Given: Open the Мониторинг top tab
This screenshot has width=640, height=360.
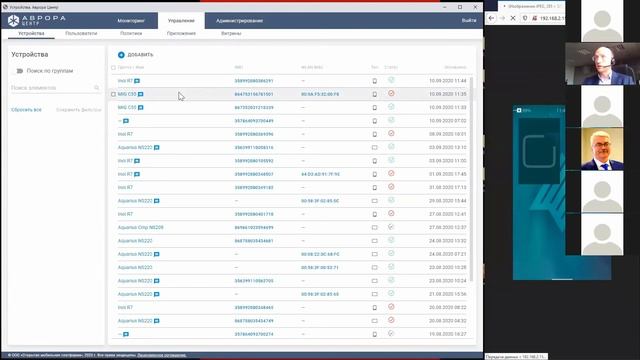Looking at the screenshot, I should click(x=131, y=21).
